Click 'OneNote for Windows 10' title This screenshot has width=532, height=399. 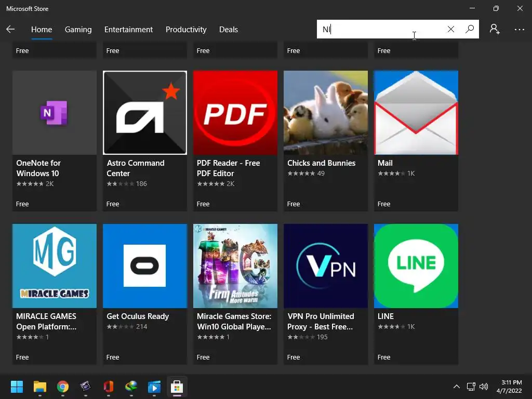[38, 168]
